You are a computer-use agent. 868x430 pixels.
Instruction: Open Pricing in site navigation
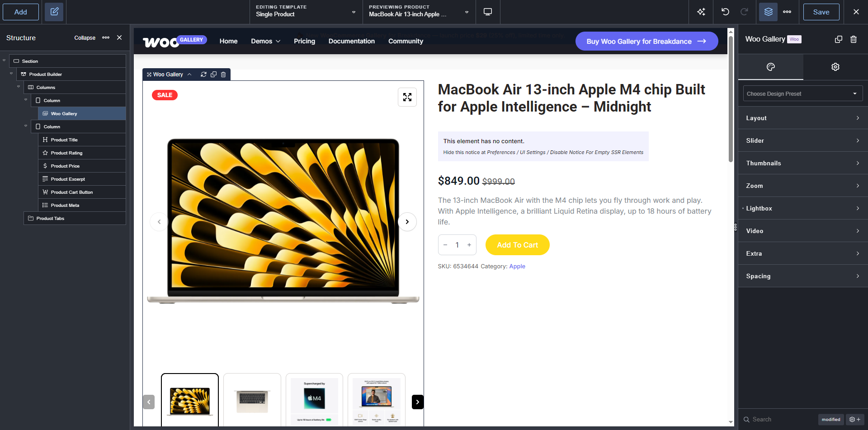(x=304, y=41)
